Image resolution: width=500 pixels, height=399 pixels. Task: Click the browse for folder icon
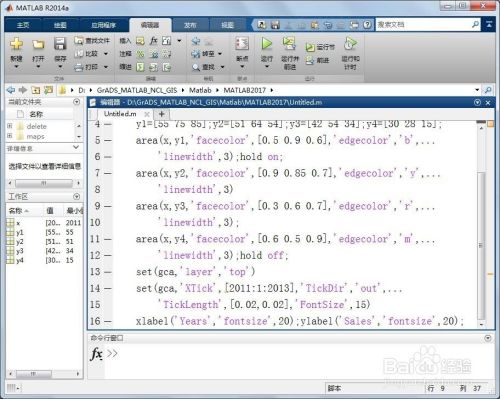[x=49, y=90]
